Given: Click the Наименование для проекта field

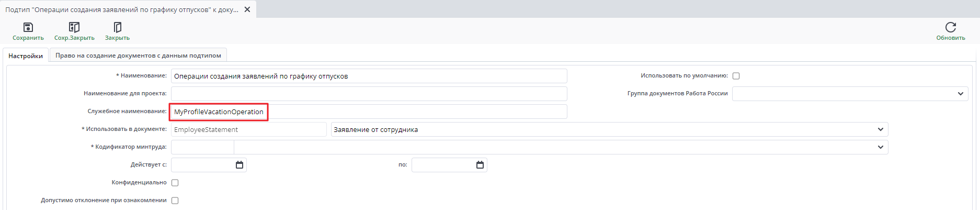Looking at the screenshot, I should [x=369, y=94].
